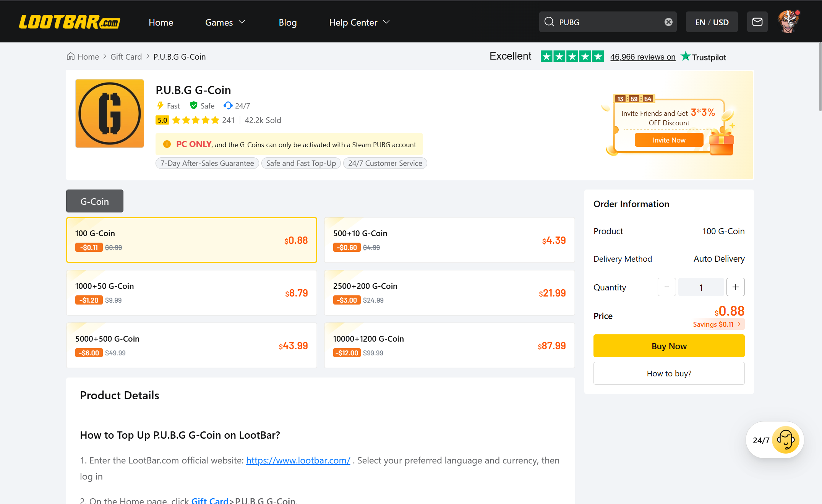The height and width of the screenshot is (504, 822).
Task: Open the 24/7 customer support chat
Action: tap(775, 440)
